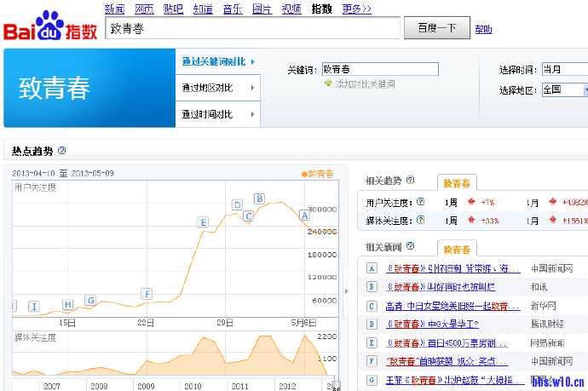This screenshot has width=588, height=391.
Task: Expand 通过关键词对比 comparison option
Action: [218, 61]
